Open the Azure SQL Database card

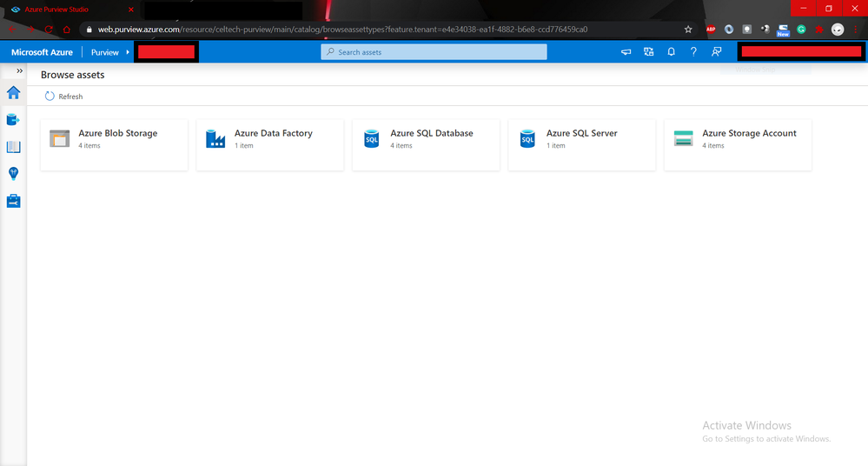coord(427,144)
